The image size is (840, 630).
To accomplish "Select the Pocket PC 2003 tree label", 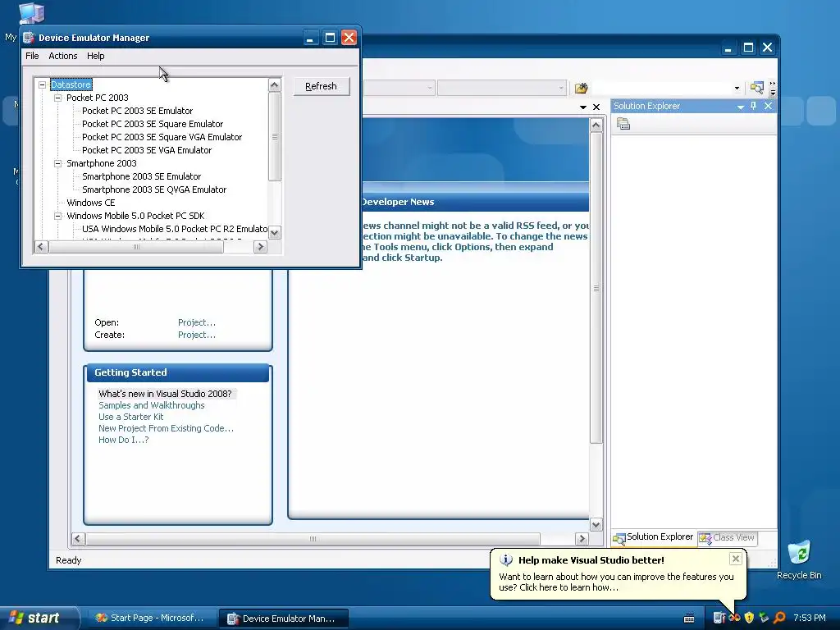I will pyautogui.click(x=98, y=98).
